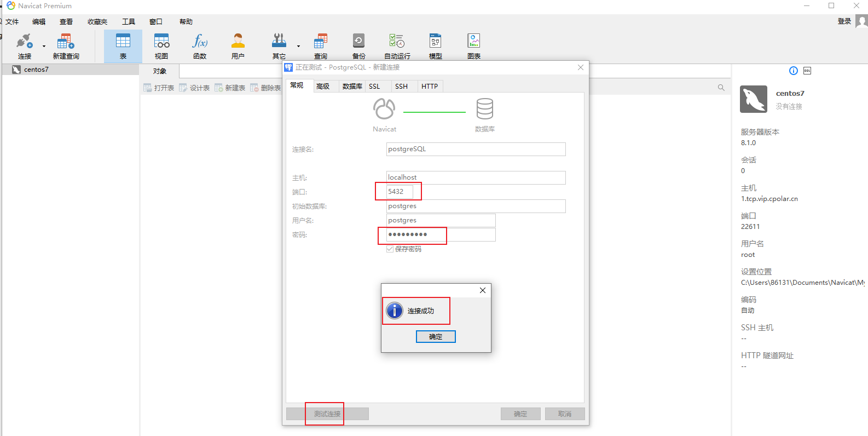Switch to HTTP tab in dialog
The image size is (868, 436).
430,86
